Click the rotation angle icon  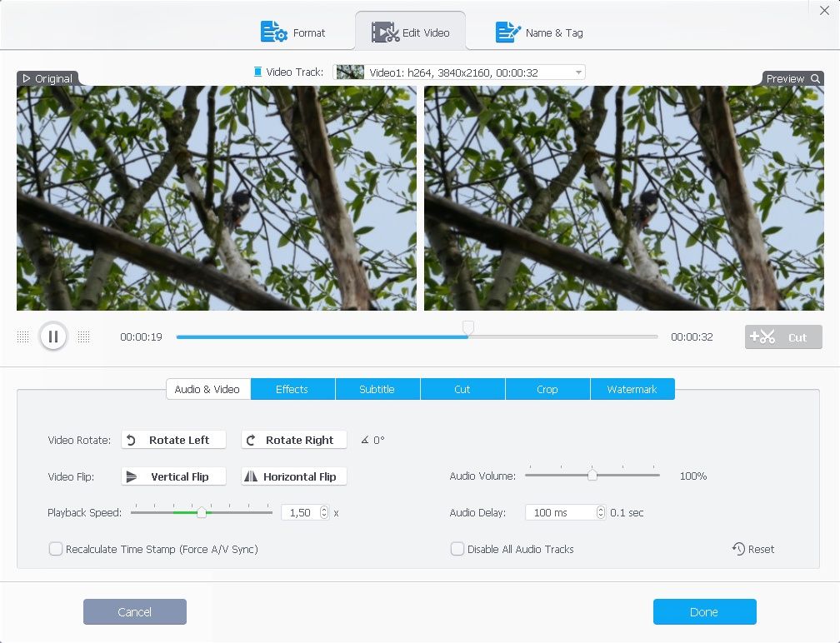365,440
